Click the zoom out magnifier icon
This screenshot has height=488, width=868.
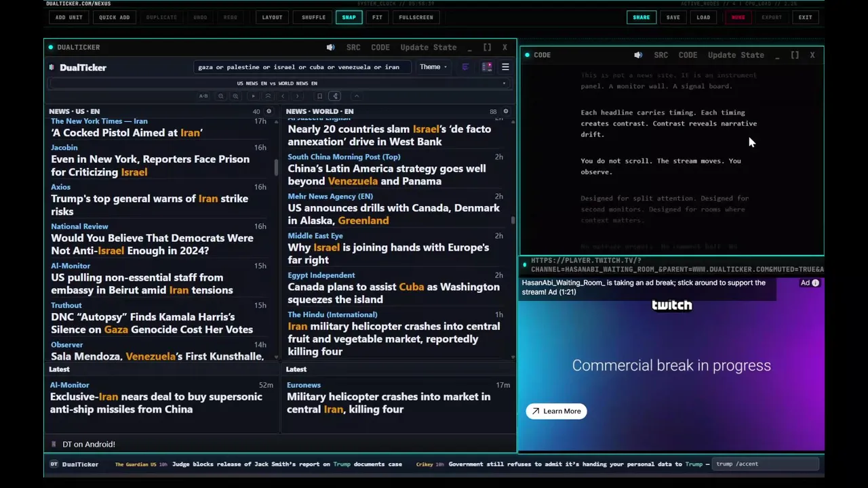coord(221,96)
